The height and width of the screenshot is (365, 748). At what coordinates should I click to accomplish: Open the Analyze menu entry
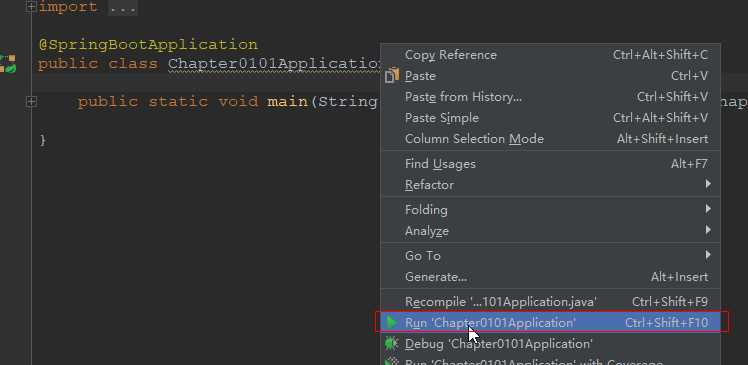(551, 230)
